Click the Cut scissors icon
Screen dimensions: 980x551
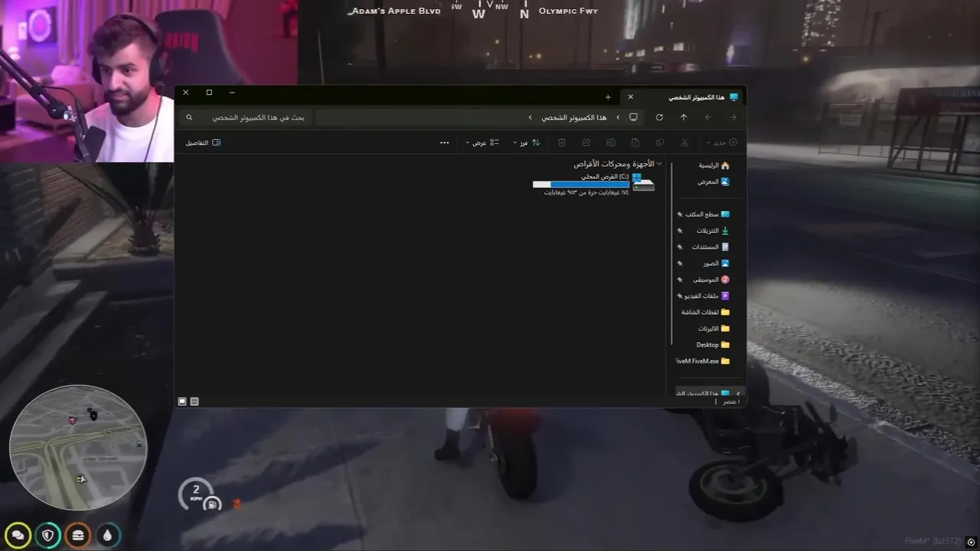684,142
